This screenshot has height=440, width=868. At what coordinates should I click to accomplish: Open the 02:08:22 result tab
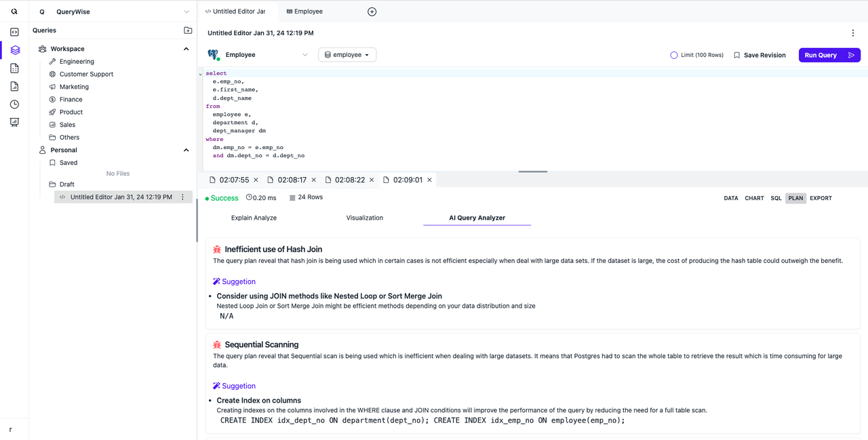350,180
